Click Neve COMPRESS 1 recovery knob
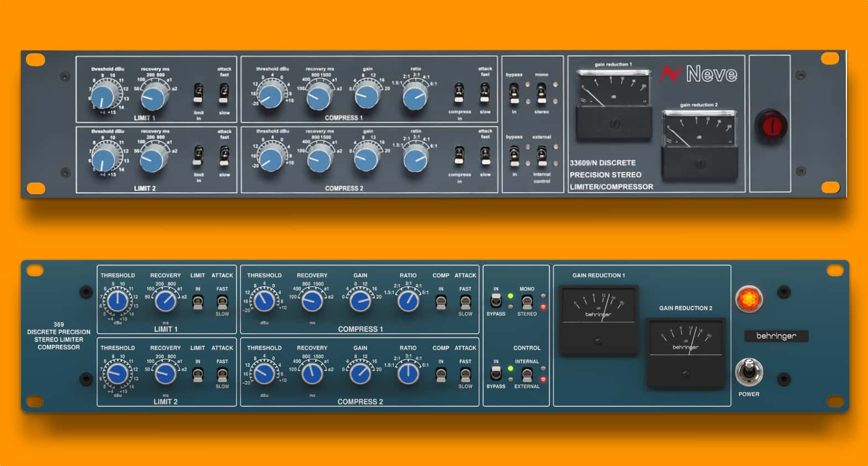This screenshot has height=466, width=868. point(318,97)
